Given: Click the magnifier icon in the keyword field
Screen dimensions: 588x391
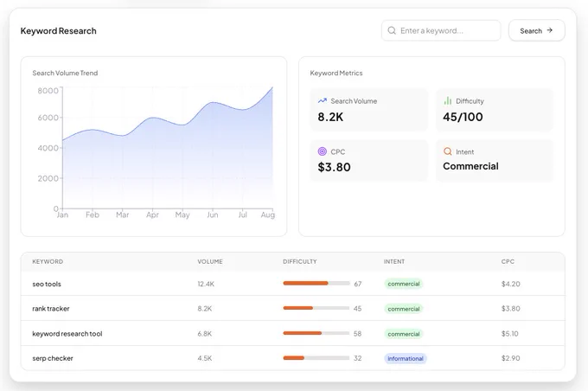Looking at the screenshot, I should 392,30.
